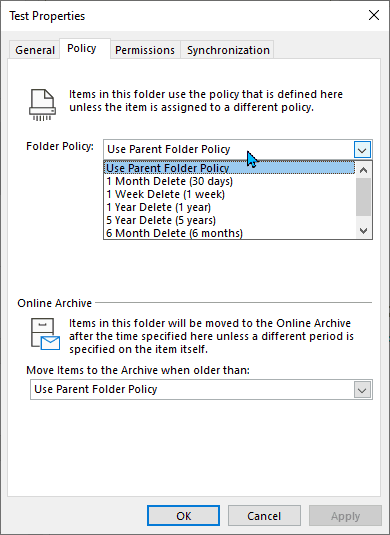Click the Apply button
Screen dimensions: 390x535
(x=345, y=516)
